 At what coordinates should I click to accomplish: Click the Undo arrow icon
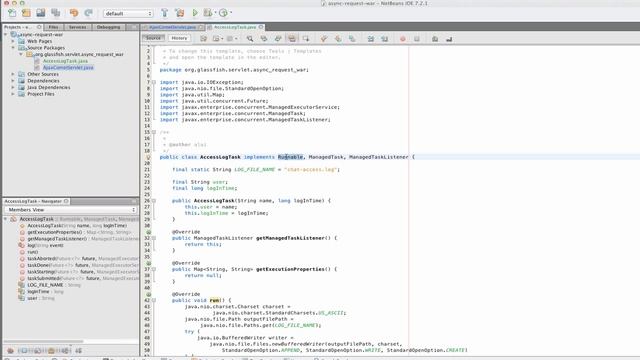tap(74, 13)
